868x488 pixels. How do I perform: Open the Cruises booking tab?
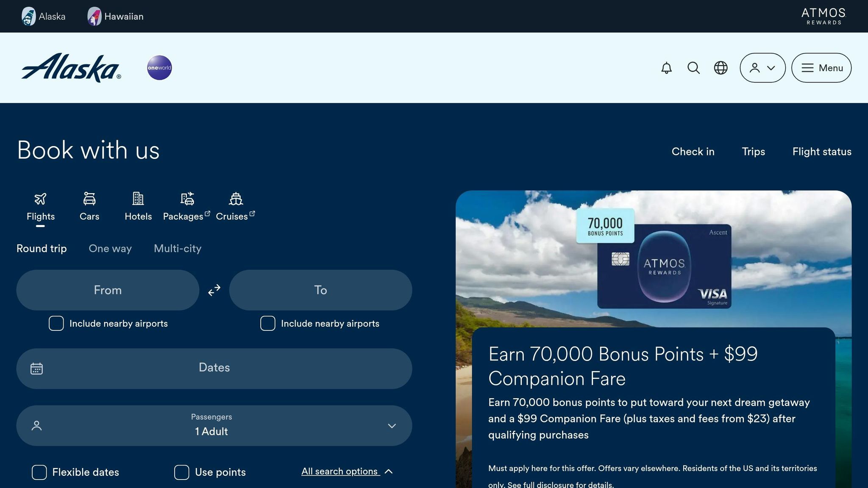point(235,208)
